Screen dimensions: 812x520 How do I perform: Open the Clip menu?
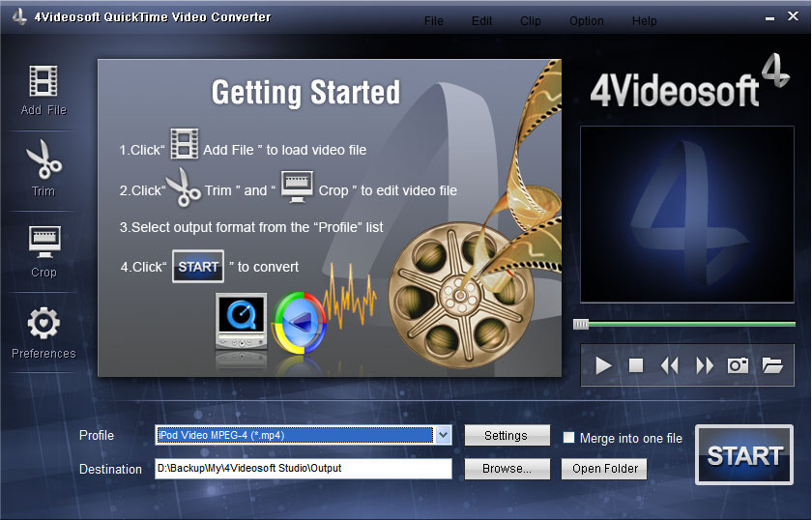[x=531, y=21]
